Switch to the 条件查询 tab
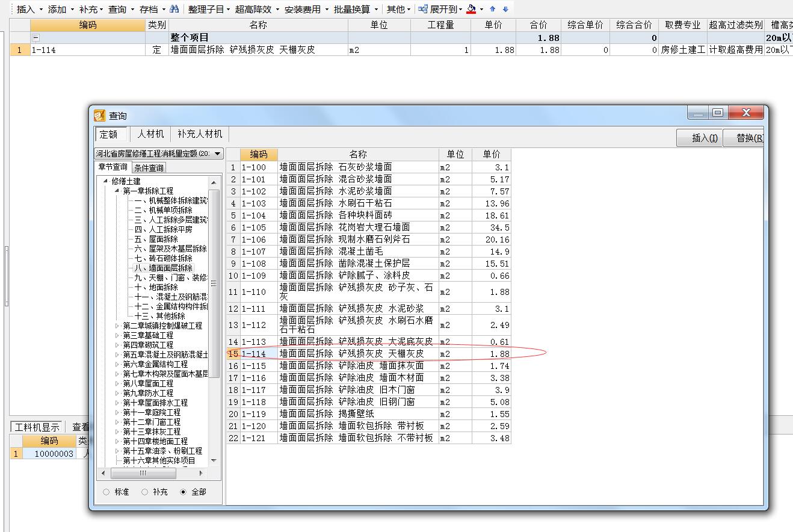This screenshot has width=793, height=532. coord(149,167)
